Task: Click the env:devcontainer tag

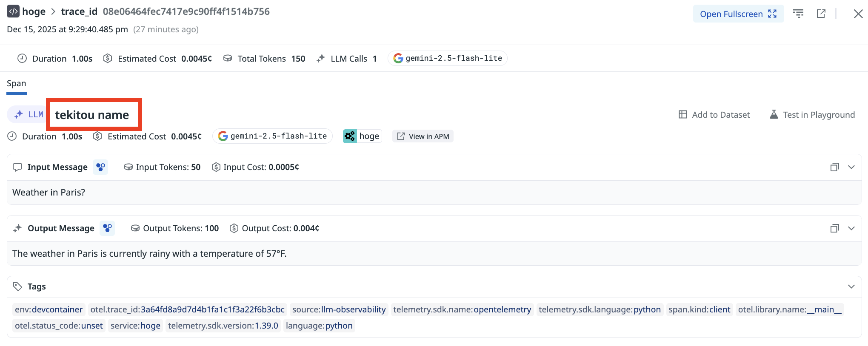Action: pyautogui.click(x=49, y=309)
